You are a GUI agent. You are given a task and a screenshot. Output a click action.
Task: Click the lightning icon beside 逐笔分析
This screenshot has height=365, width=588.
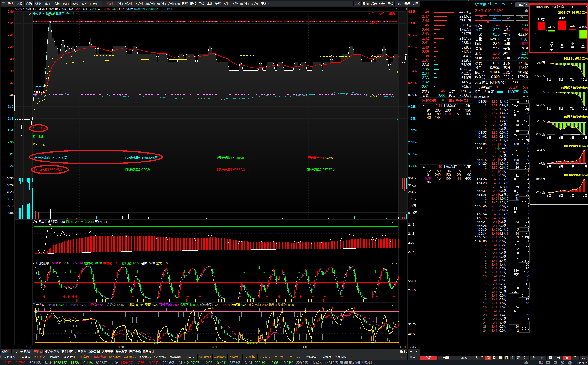(443, 101)
